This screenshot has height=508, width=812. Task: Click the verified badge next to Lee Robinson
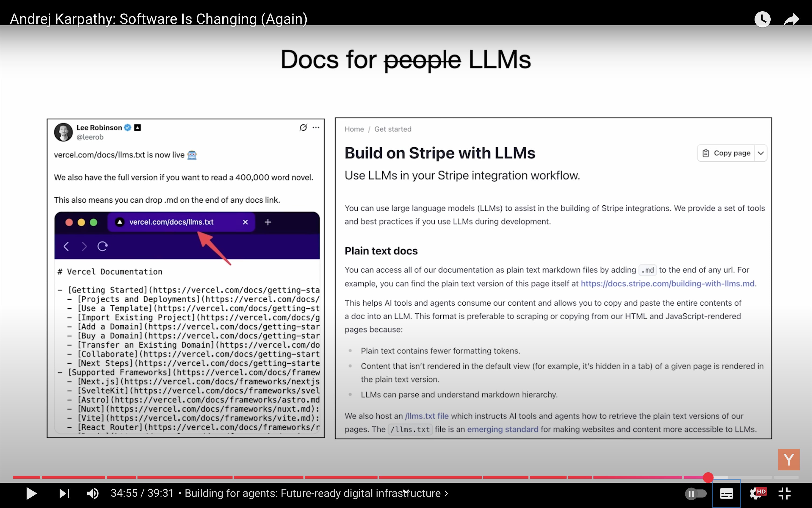click(x=128, y=128)
